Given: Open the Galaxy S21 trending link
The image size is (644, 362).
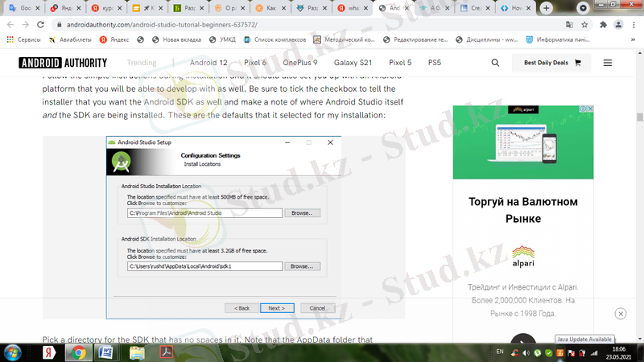Looking at the screenshot, I should click(x=353, y=63).
